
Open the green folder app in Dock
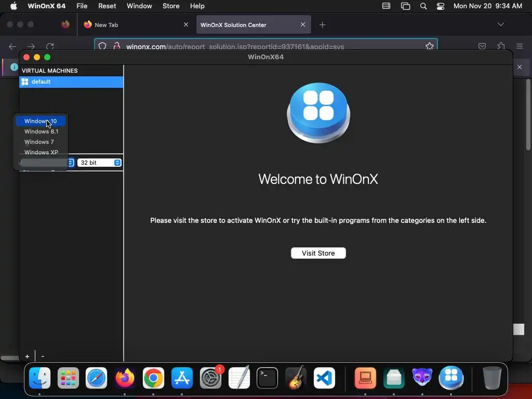coord(394,378)
